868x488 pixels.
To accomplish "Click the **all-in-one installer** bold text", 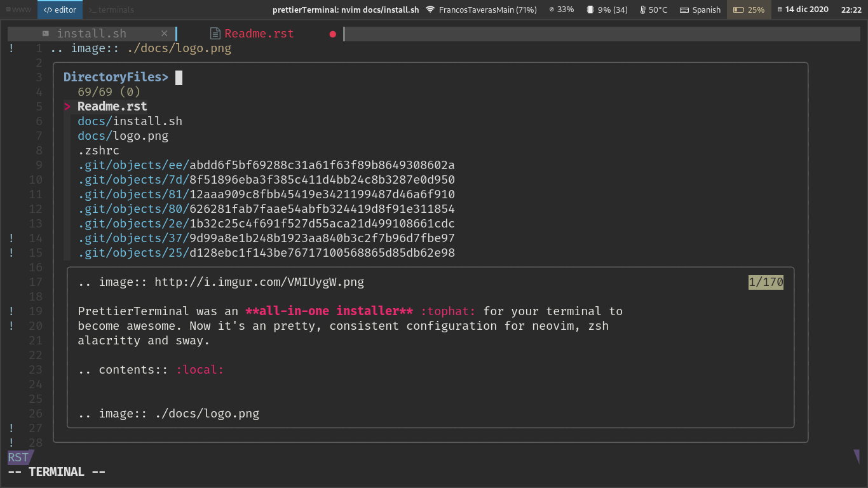I will point(330,311).
